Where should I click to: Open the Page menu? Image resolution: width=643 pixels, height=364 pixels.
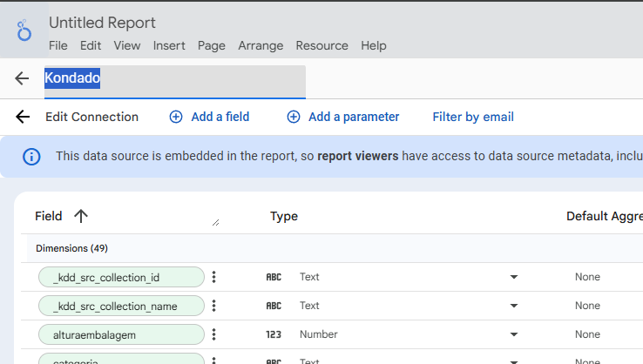(x=212, y=45)
